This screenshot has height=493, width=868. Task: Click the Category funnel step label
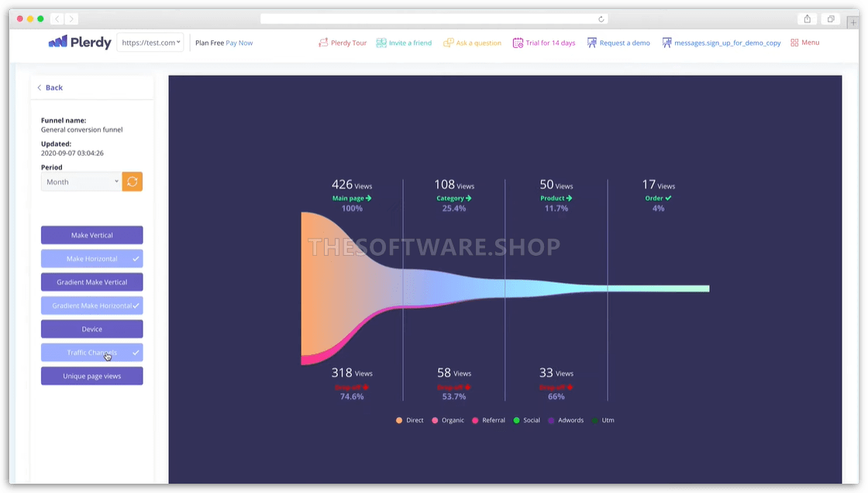[x=453, y=198]
